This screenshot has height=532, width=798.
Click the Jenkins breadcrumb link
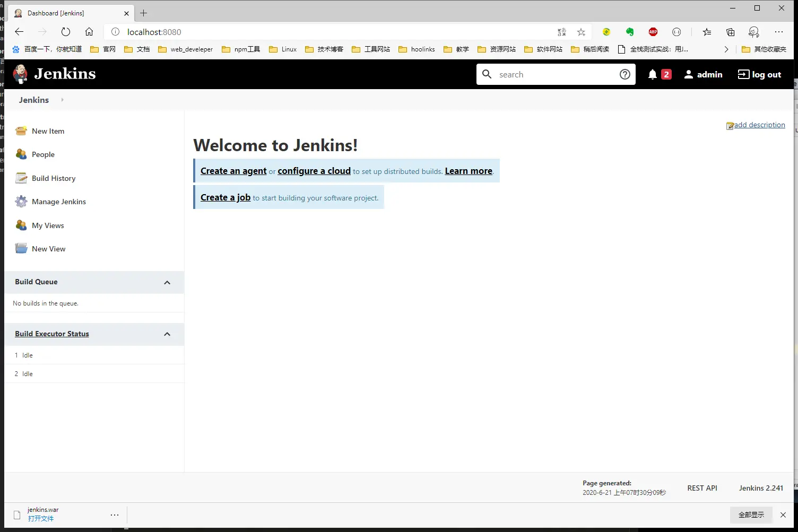point(34,100)
